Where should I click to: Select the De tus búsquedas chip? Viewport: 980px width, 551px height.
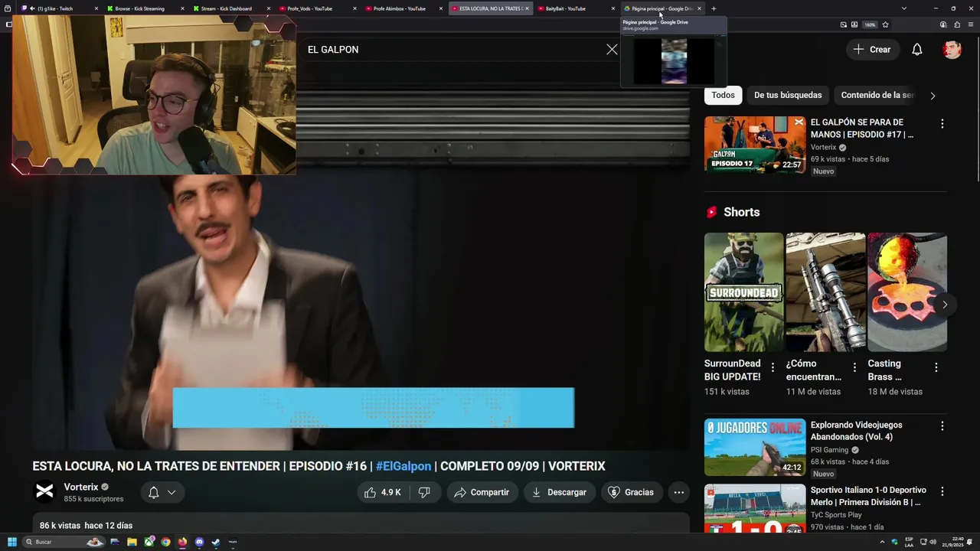(x=788, y=95)
